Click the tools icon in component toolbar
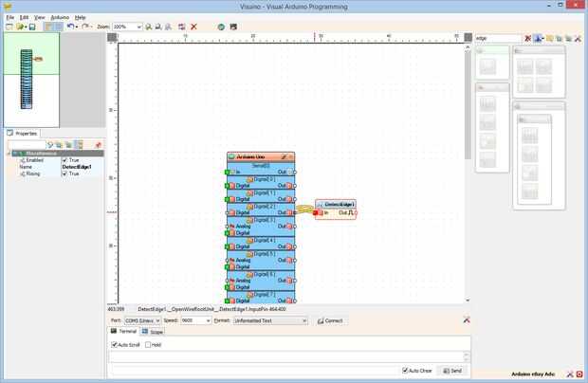Screen dimensions: 588x383 [578, 38]
